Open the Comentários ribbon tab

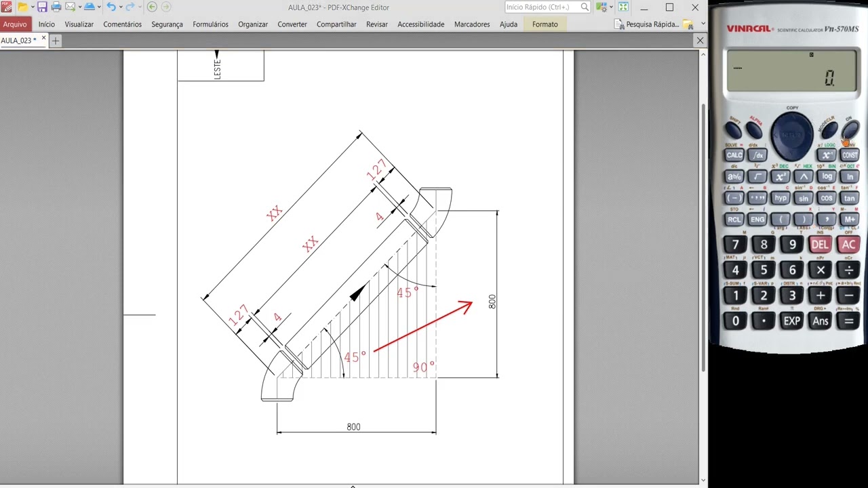point(123,24)
